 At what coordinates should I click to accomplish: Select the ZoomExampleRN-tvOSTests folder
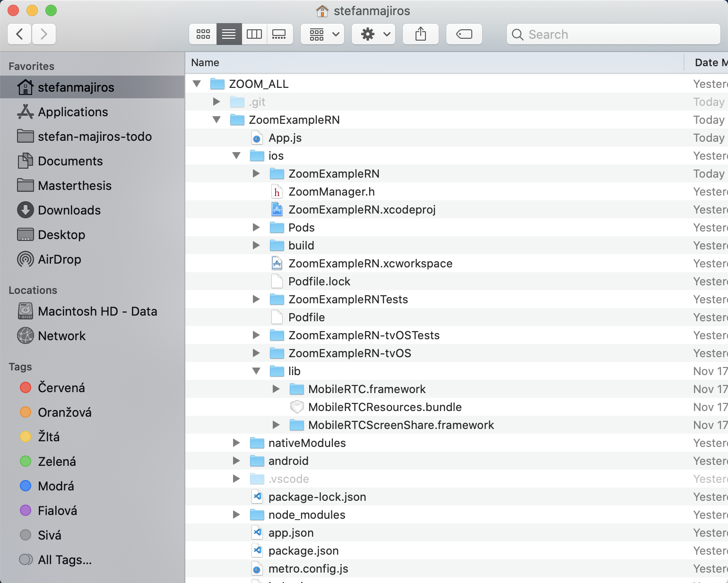pos(457,335)
